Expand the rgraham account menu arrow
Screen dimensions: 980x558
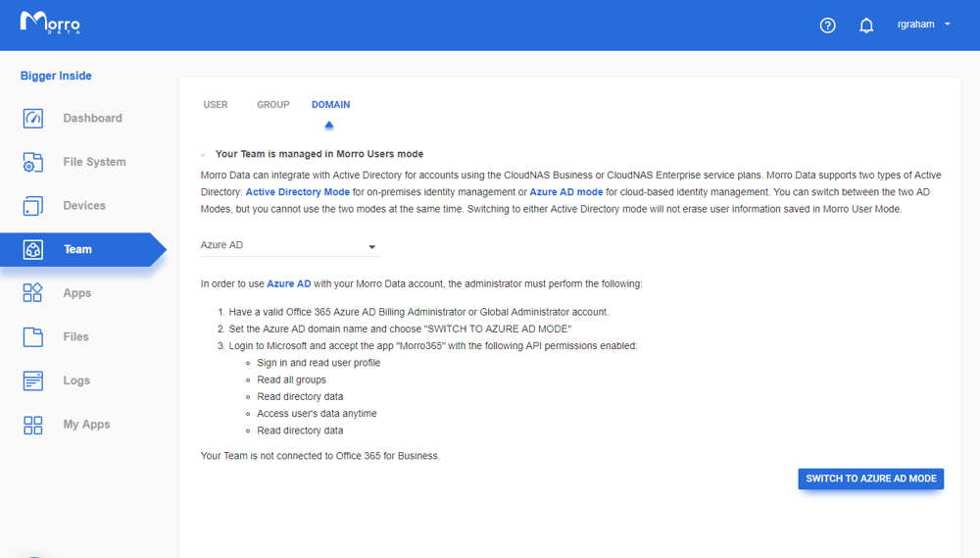click(x=948, y=25)
